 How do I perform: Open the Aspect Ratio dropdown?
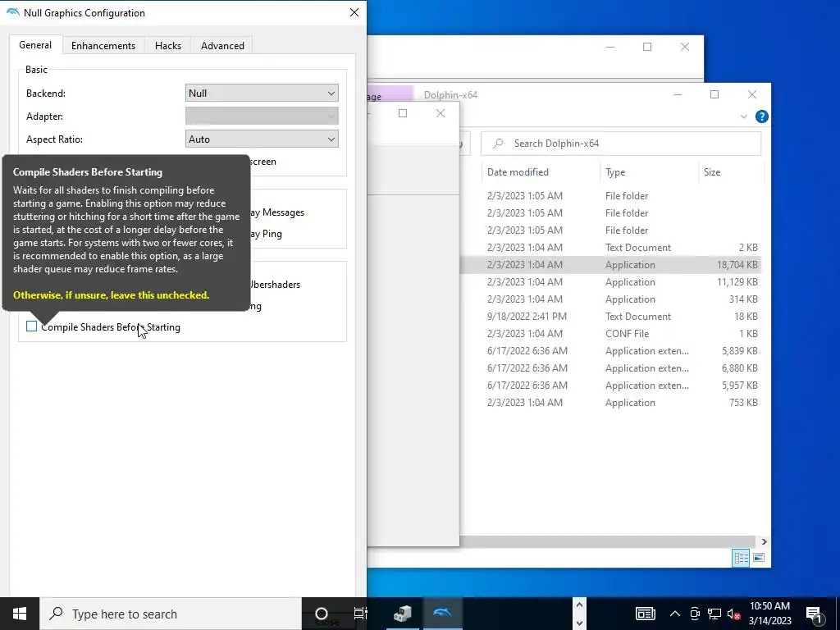click(x=262, y=139)
